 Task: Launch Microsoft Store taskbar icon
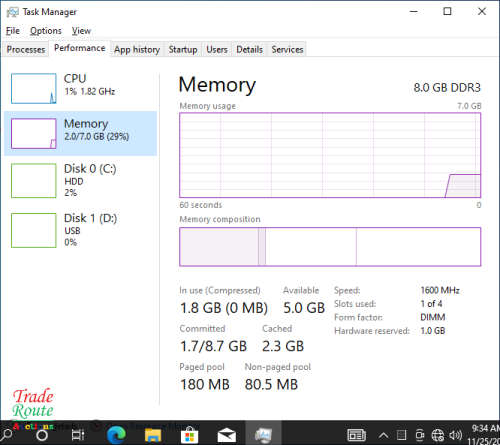coord(189,435)
